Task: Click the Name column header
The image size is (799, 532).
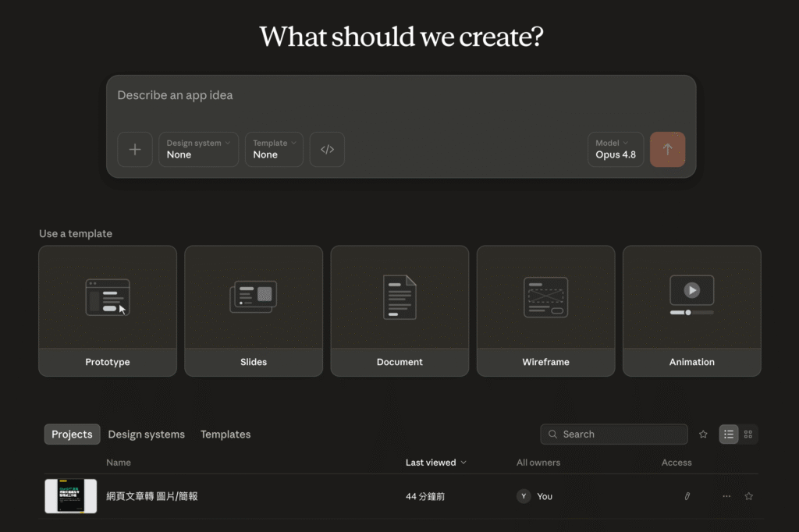Action: click(119, 463)
